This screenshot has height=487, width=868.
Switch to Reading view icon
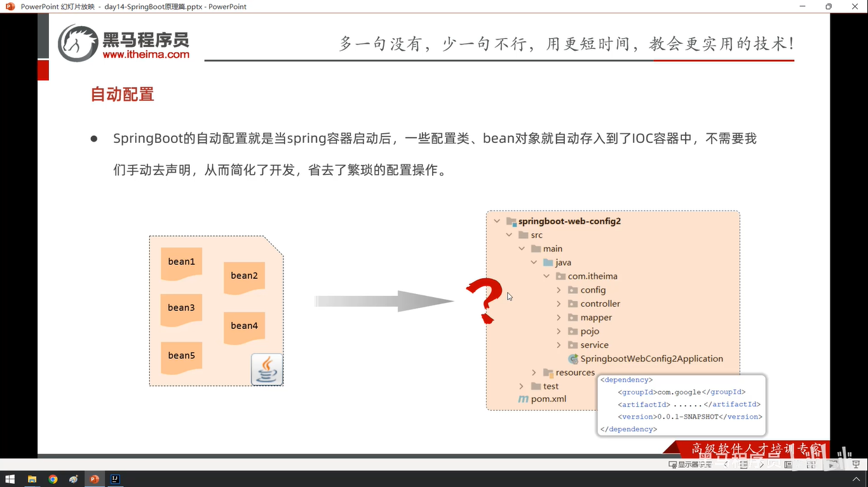pyautogui.click(x=834, y=465)
